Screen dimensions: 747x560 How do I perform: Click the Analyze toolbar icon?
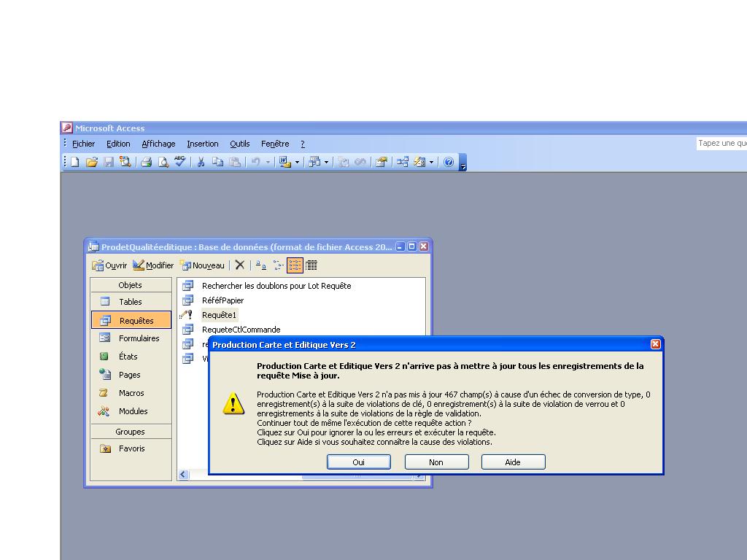[x=314, y=162]
